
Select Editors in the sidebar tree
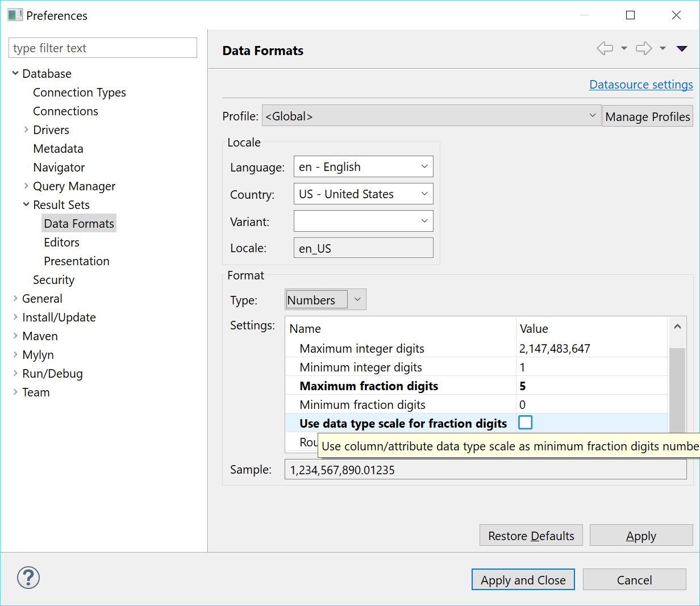pos(61,242)
